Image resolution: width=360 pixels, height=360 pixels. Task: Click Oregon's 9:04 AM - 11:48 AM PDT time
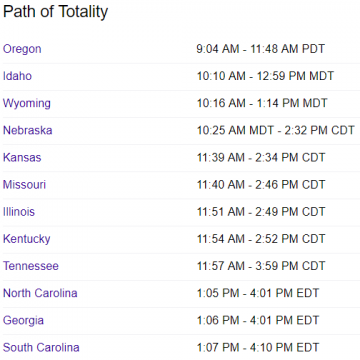[x=260, y=49]
